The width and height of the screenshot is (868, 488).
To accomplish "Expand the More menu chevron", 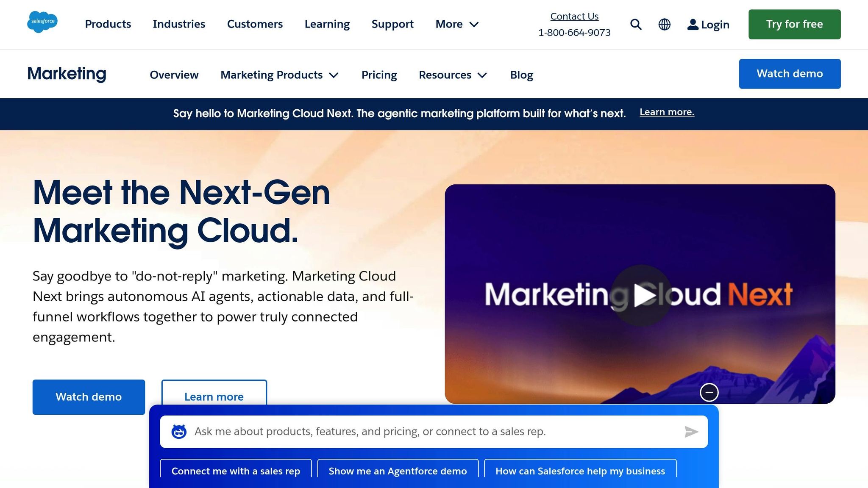I will click(474, 25).
